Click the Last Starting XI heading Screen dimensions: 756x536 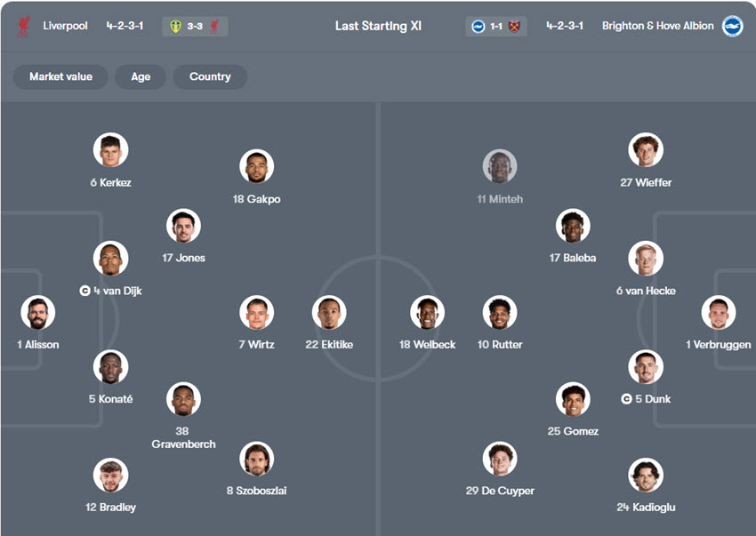click(x=378, y=27)
